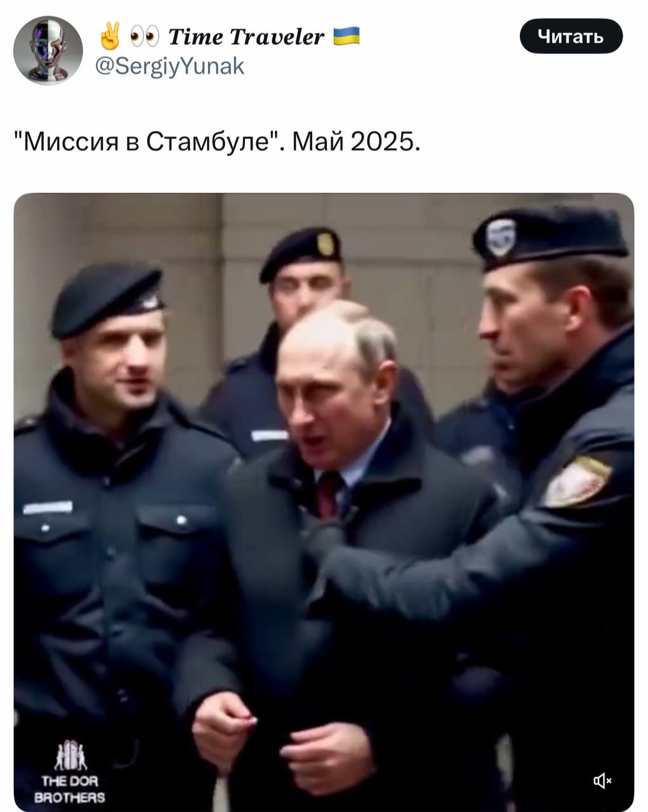The image size is (648, 812).
Task: Click the yellow badge on back officer's beret
Action: [x=326, y=244]
